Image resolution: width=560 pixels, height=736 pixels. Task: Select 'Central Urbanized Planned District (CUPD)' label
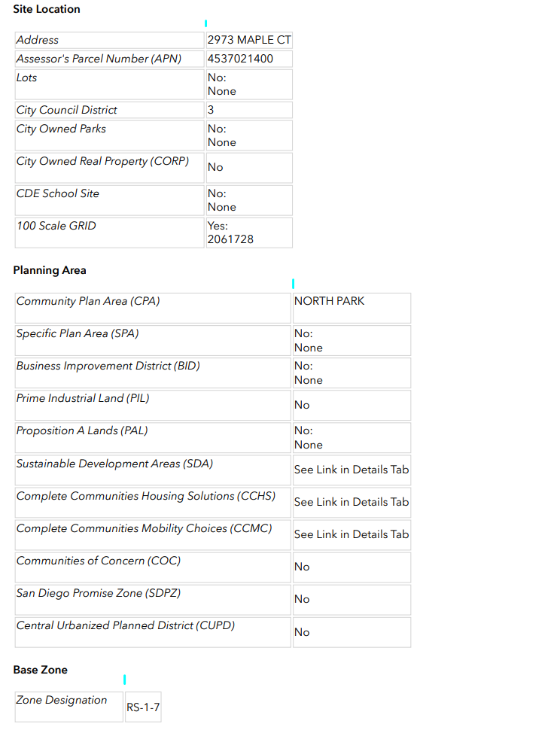tap(126, 625)
